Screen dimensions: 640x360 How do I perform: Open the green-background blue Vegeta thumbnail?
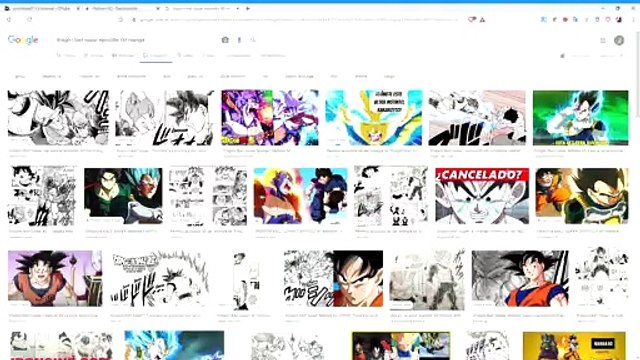point(580,118)
